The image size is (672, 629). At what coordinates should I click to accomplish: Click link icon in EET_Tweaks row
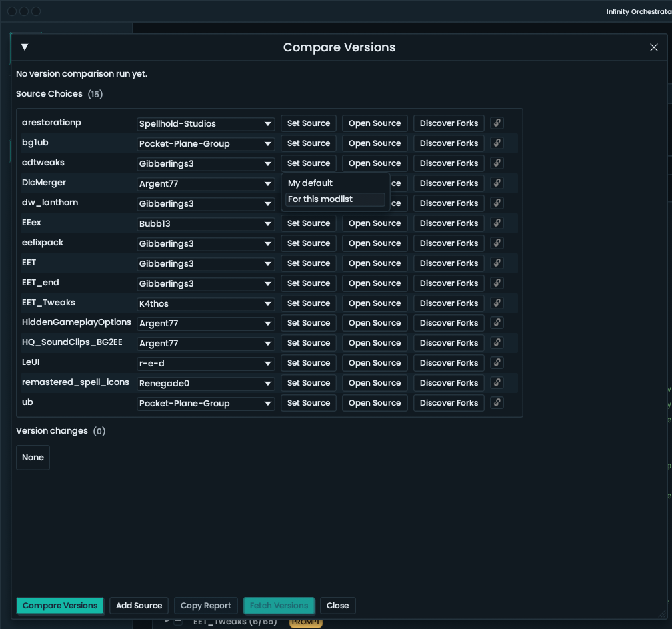coord(497,303)
